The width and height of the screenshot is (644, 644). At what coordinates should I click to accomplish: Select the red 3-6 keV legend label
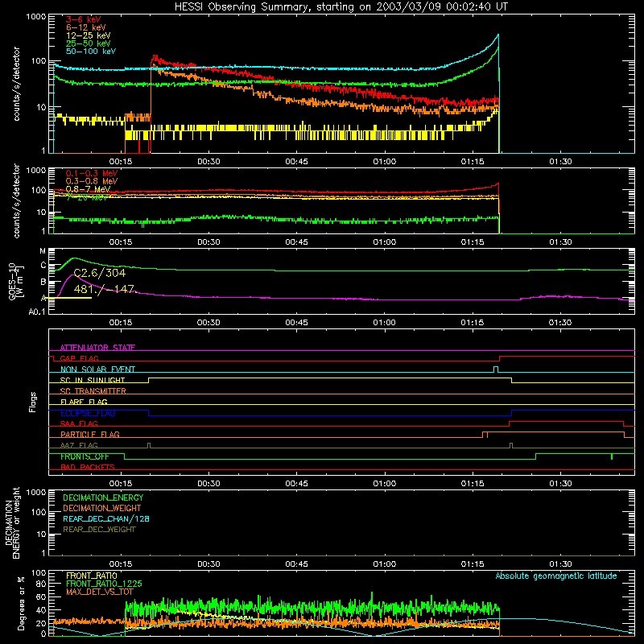point(84,19)
